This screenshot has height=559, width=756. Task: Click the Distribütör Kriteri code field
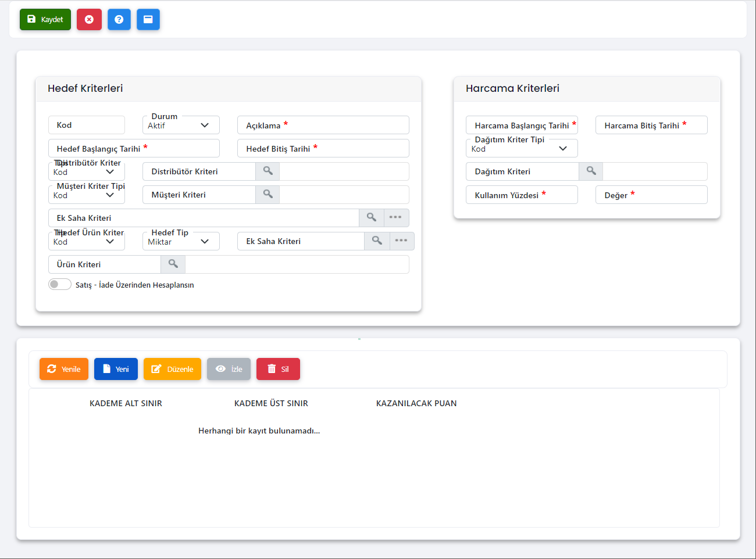[x=199, y=171]
